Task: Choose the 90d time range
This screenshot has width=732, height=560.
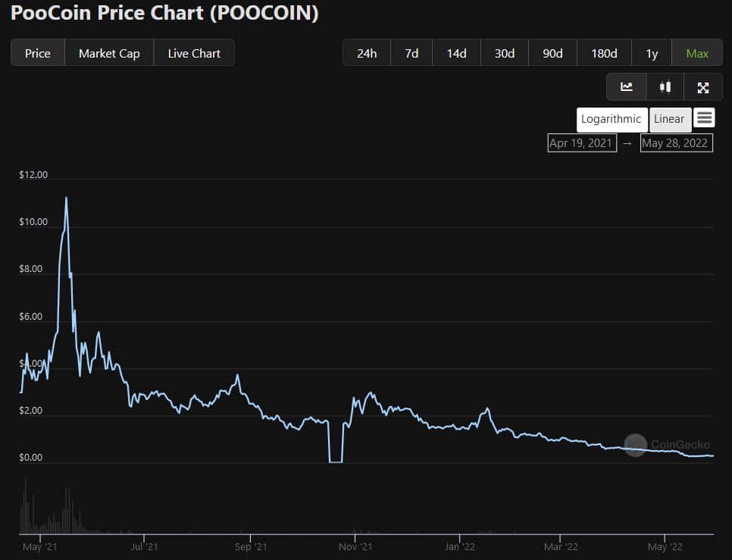Action: (x=552, y=53)
